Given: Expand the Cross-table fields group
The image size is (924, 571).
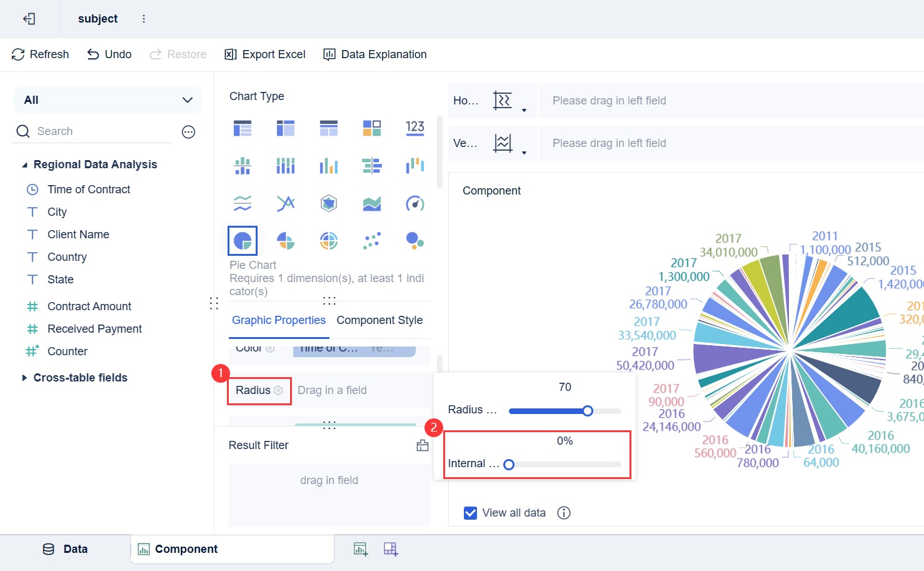Looking at the screenshot, I should pos(25,378).
